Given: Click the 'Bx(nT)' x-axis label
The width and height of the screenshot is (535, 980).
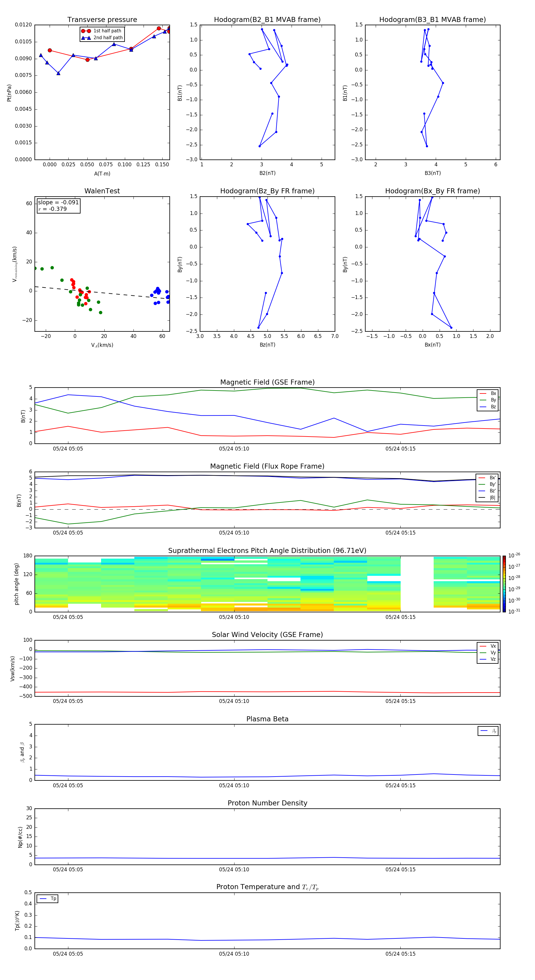Looking at the screenshot, I should [x=432, y=345].
